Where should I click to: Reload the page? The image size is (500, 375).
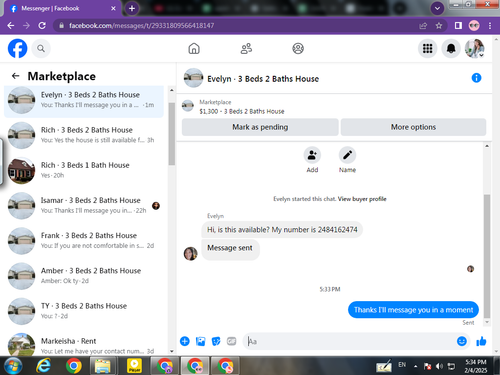(42, 26)
